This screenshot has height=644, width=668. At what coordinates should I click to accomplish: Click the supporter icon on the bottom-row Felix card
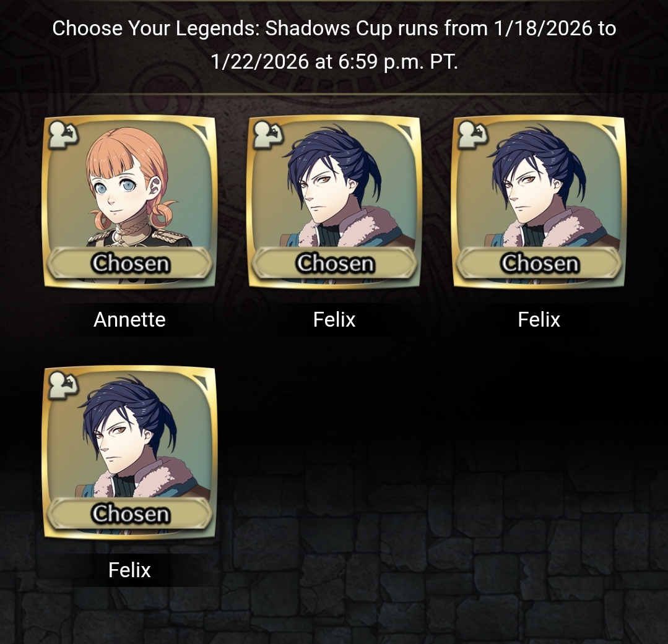click(x=64, y=385)
